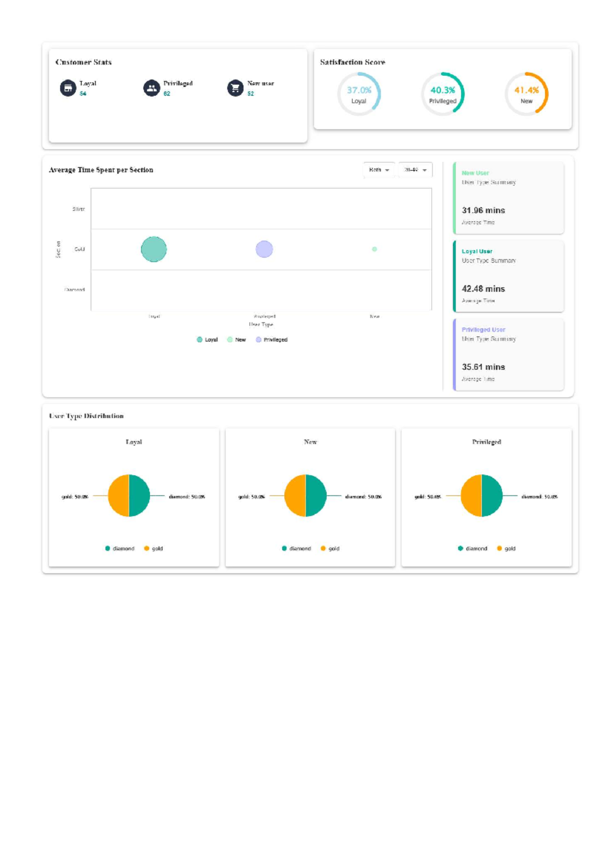Screen dimensions: 614x868
Task: Click the 'Satisfaction Score' heading
Action: (x=353, y=62)
